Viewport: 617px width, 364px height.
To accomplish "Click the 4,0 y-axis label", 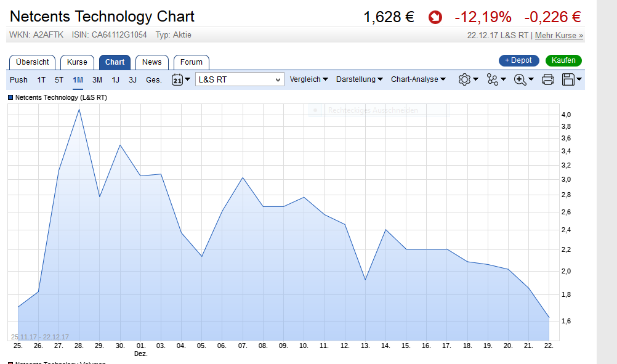I will [x=566, y=115].
